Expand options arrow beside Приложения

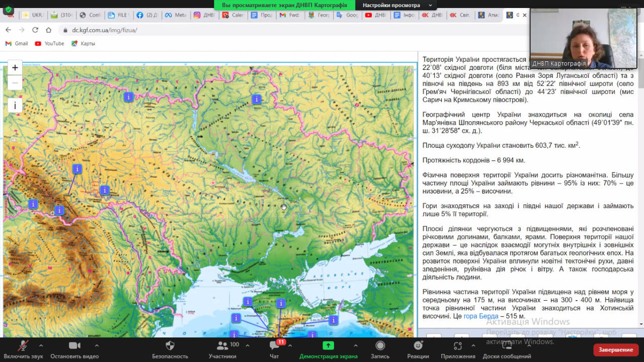pyautogui.click(x=473, y=345)
